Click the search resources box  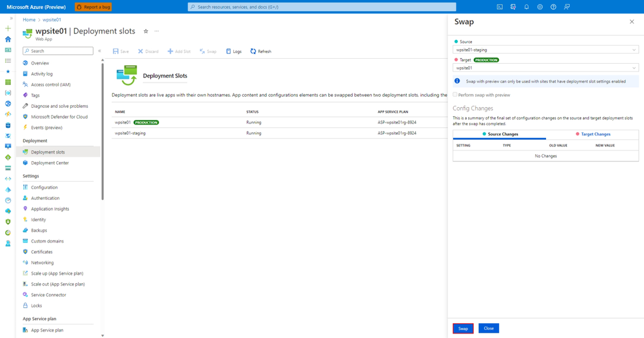pyautogui.click(x=322, y=7)
